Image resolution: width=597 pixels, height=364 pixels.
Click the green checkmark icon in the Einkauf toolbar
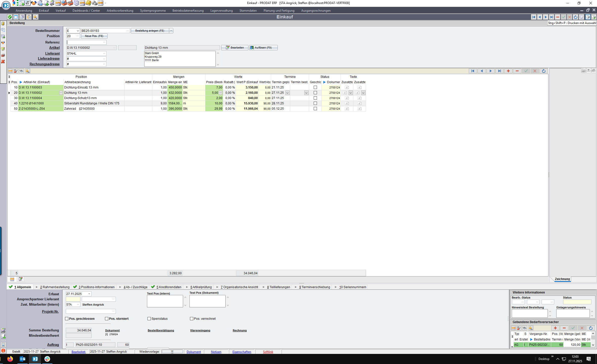10,17
